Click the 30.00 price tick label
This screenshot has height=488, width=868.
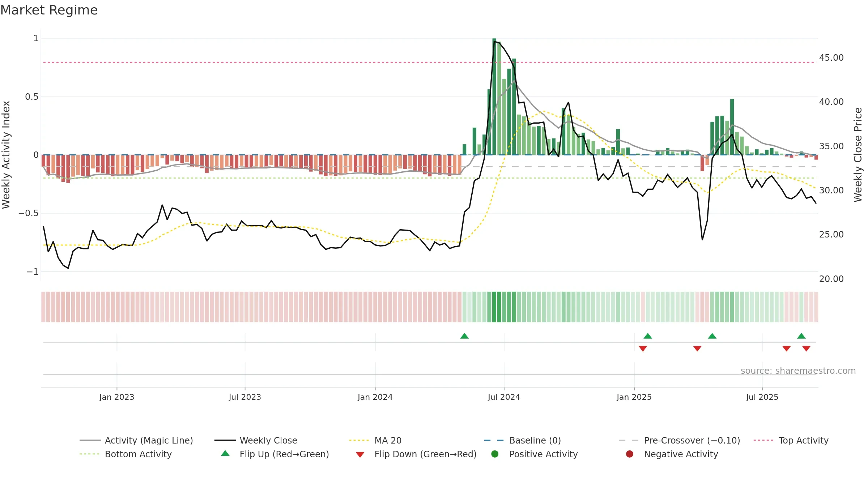831,191
